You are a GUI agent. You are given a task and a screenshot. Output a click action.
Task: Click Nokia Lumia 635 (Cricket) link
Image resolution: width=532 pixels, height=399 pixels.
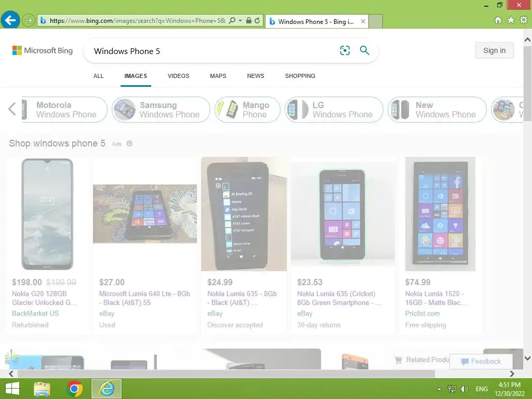pos(339,298)
